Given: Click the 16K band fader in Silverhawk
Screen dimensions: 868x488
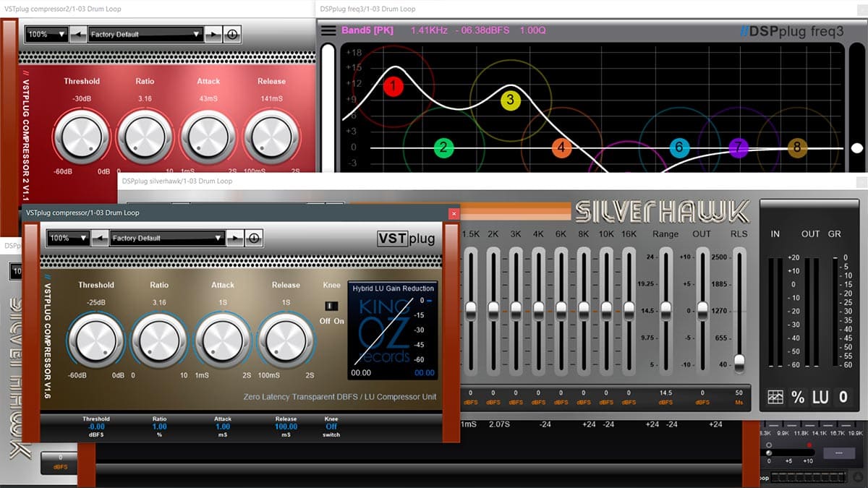Looking at the screenshot, I should pos(629,309).
